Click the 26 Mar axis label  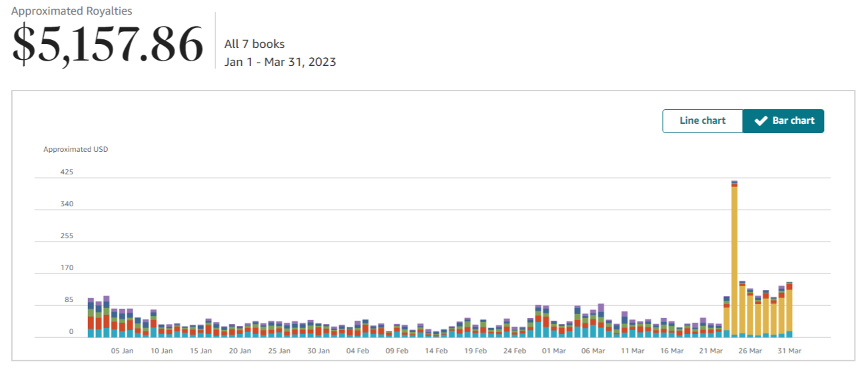point(750,351)
